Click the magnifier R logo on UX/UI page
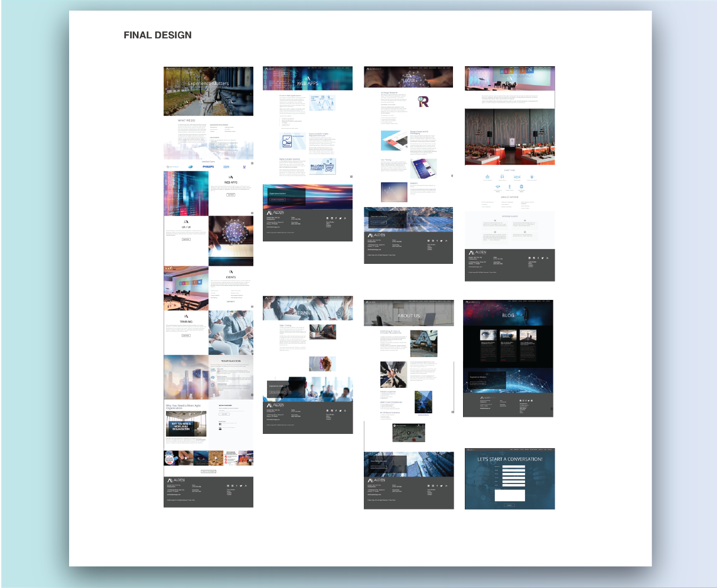This screenshot has width=717, height=588. click(423, 102)
